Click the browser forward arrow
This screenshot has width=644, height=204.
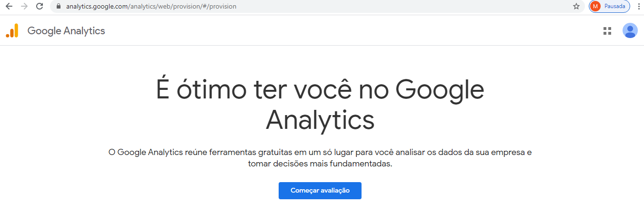24,7
